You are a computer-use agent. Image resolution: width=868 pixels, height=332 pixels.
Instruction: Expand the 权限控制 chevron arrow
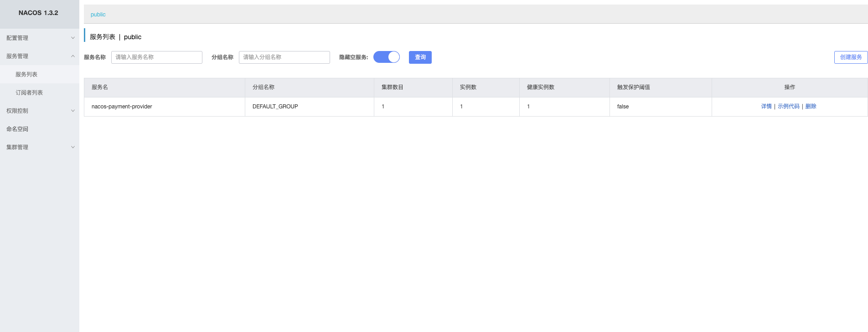point(72,111)
